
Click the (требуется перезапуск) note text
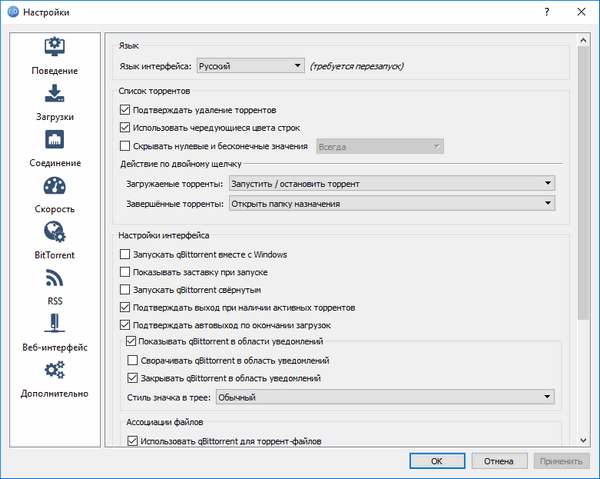(356, 66)
